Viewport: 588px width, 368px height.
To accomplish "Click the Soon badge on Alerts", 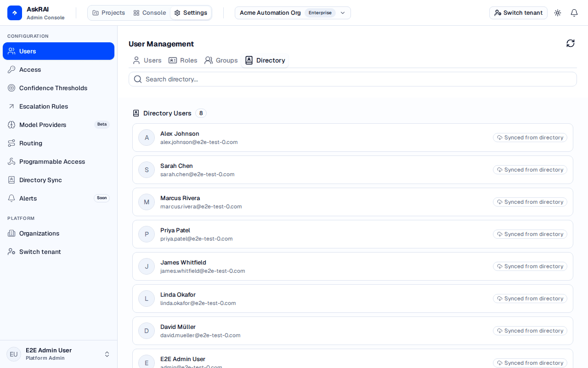I will pyautogui.click(x=102, y=198).
